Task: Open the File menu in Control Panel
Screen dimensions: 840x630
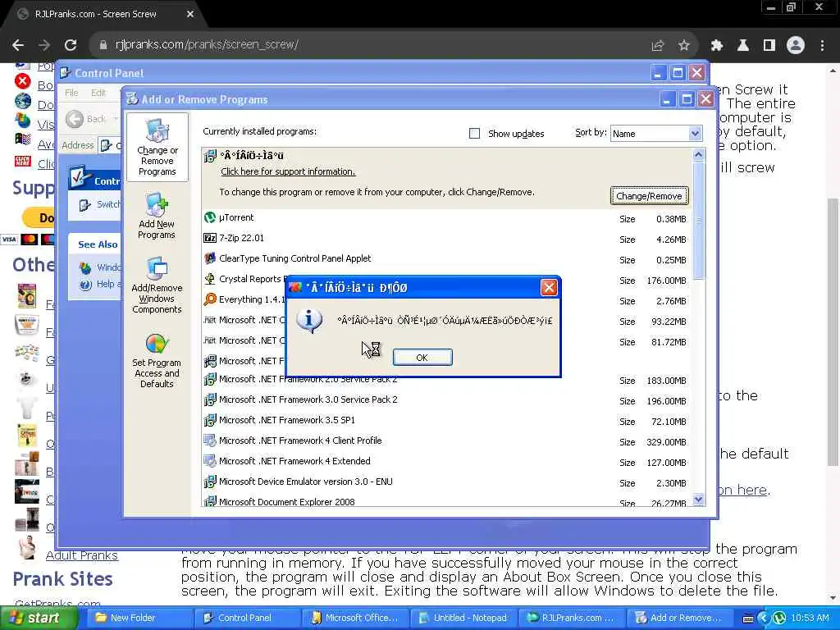Action: [x=71, y=93]
